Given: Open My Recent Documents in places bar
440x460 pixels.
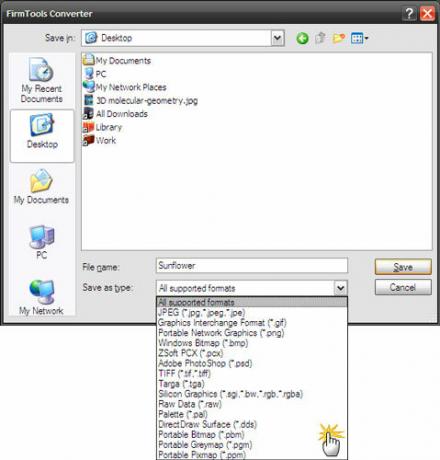Looking at the screenshot, I should [42, 80].
